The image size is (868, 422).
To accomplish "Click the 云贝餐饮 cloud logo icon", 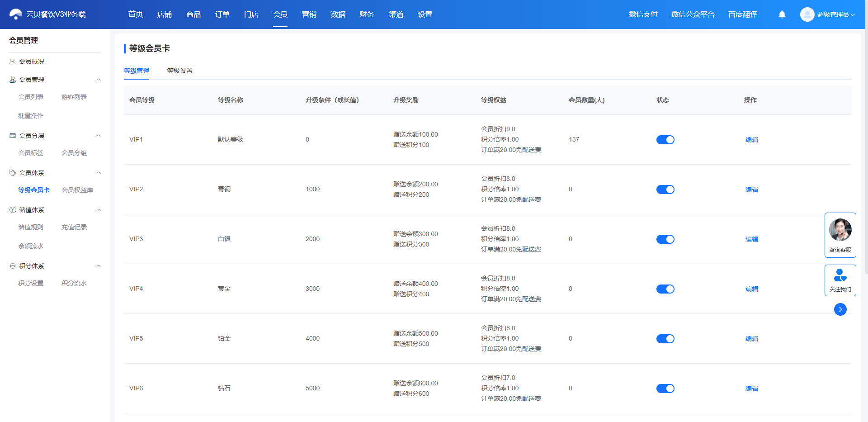I will (x=16, y=14).
